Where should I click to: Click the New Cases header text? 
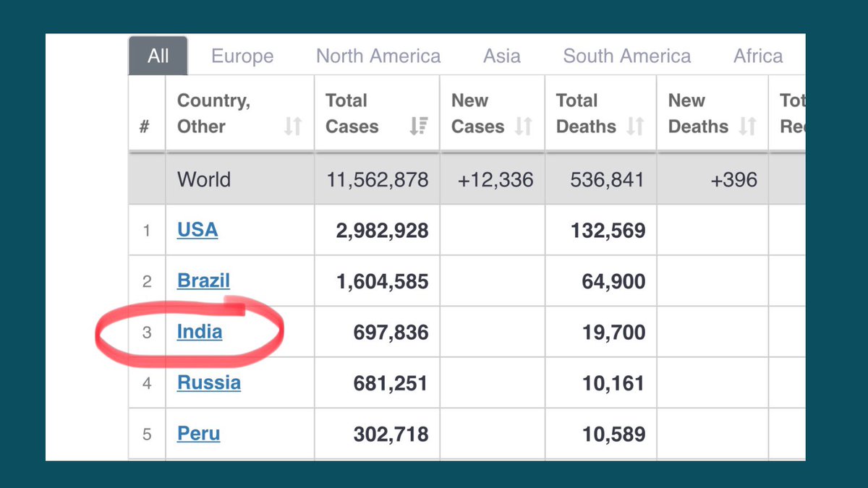point(477,114)
